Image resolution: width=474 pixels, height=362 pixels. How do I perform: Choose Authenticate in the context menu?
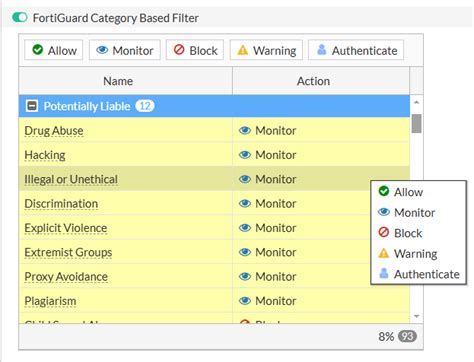click(418, 274)
